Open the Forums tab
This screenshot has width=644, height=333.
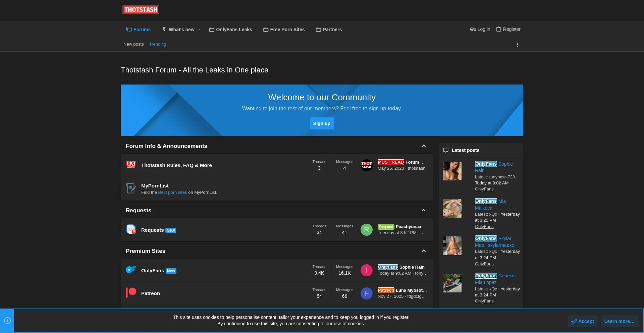pos(138,30)
